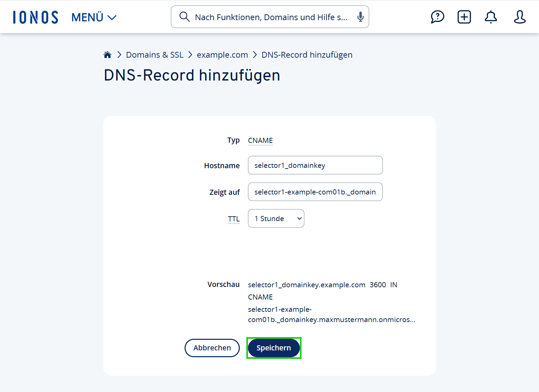Click DNS-Record hinzufügen breadcrumb
The image size is (539, 392).
click(307, 55)
